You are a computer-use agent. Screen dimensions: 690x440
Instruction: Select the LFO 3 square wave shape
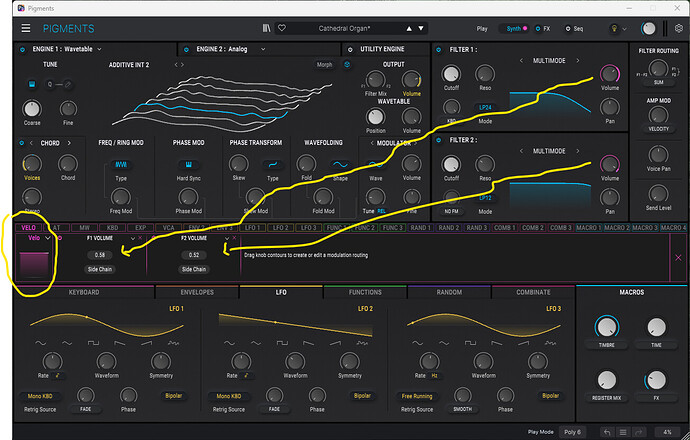tap(470, 343)
